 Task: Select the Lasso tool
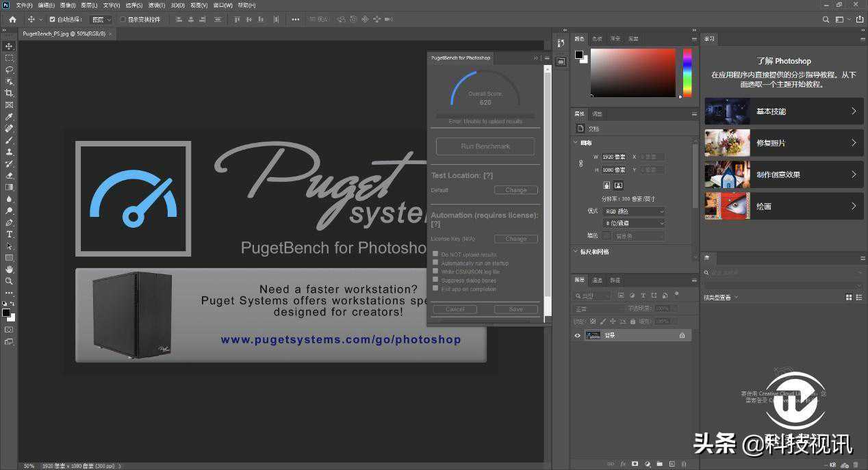click(x=9, y=70)
